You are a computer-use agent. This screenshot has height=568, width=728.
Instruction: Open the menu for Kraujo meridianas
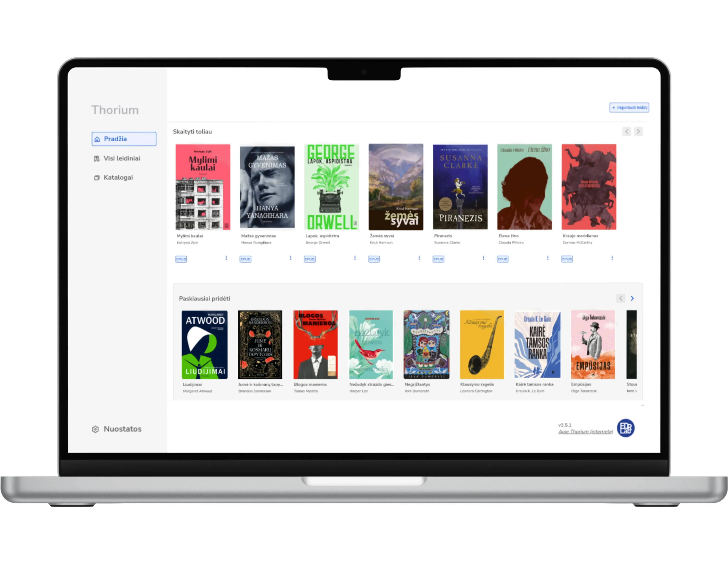coord(612,258)
